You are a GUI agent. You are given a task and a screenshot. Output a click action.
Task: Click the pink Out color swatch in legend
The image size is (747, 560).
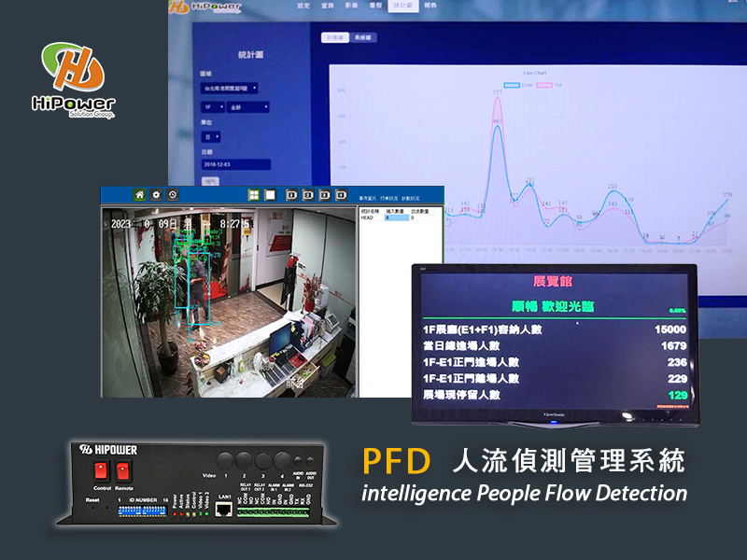[544, 84]
